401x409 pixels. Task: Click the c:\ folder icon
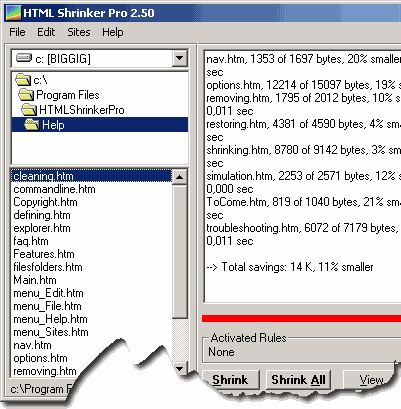point(23,80)
